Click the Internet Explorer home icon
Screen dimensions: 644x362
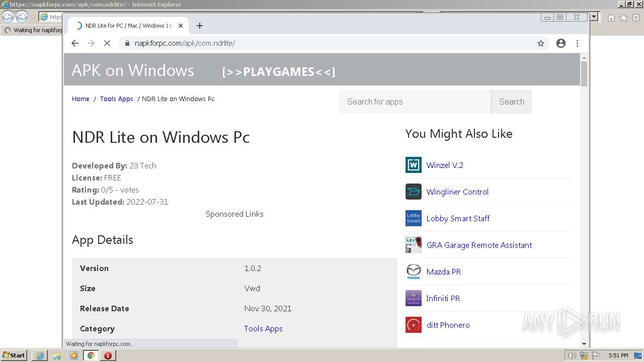(611, 18)
